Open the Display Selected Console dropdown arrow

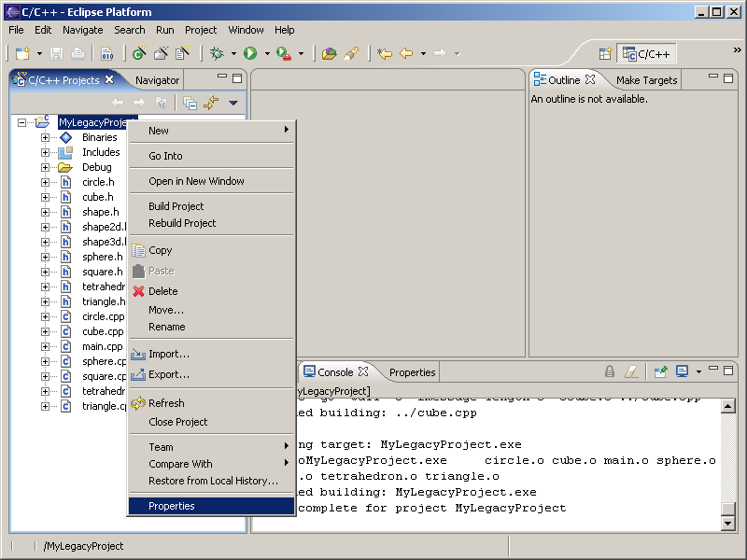pyautogui.click(x=698, y=371)
